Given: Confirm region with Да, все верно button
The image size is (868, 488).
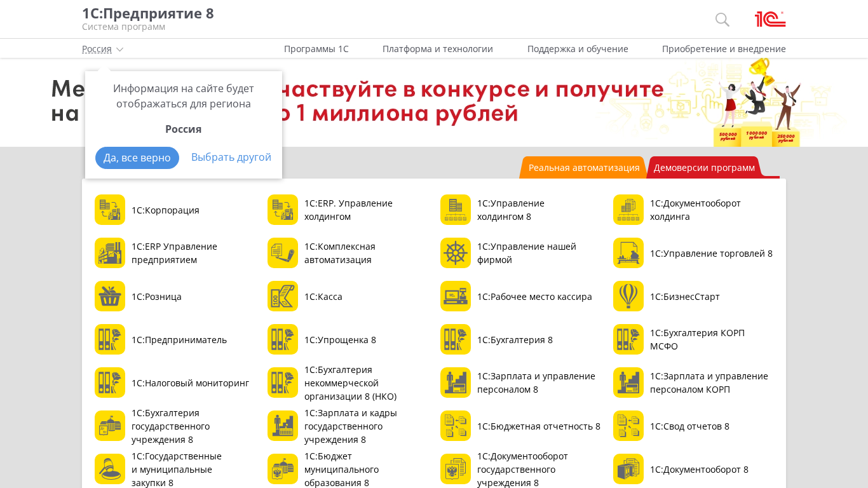Looking at the screenshot, I should (x=137, y=158).
